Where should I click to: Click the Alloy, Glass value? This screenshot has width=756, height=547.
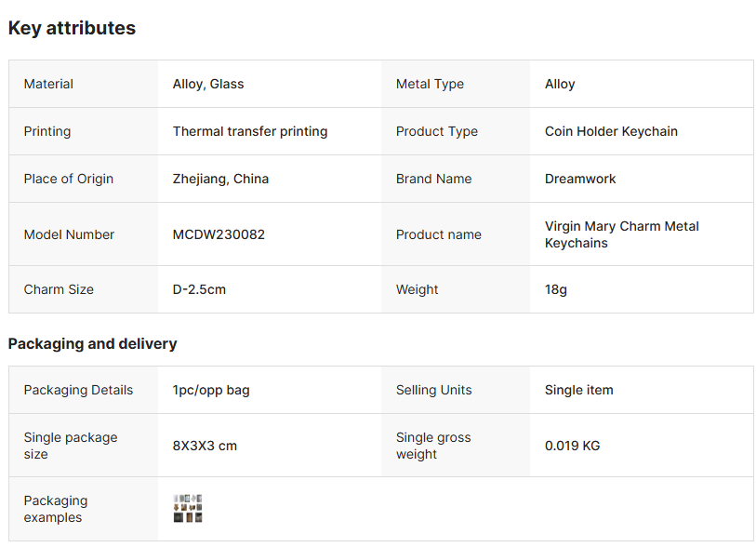(208, 84)
